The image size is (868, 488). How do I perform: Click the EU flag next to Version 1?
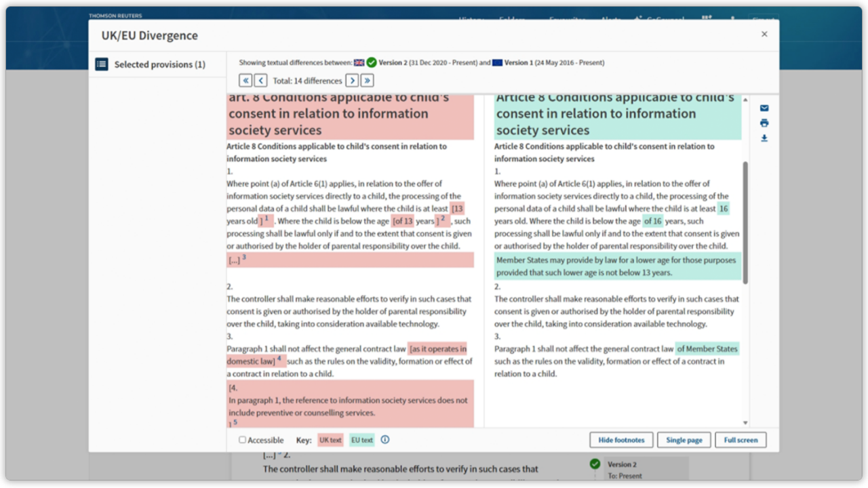[x=496, y=62]
